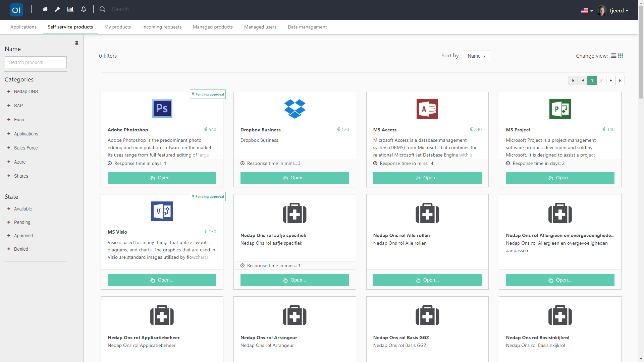
Task: Expand the Nedap ONS category
Action: (x=9, y=92)
